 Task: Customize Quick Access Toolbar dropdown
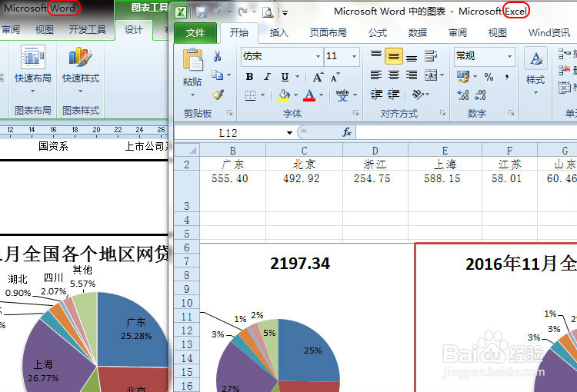tap(285, 13)
